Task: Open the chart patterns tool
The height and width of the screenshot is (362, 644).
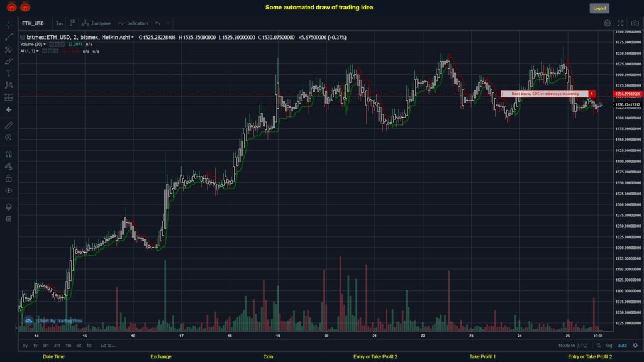Action: (9, 85)
